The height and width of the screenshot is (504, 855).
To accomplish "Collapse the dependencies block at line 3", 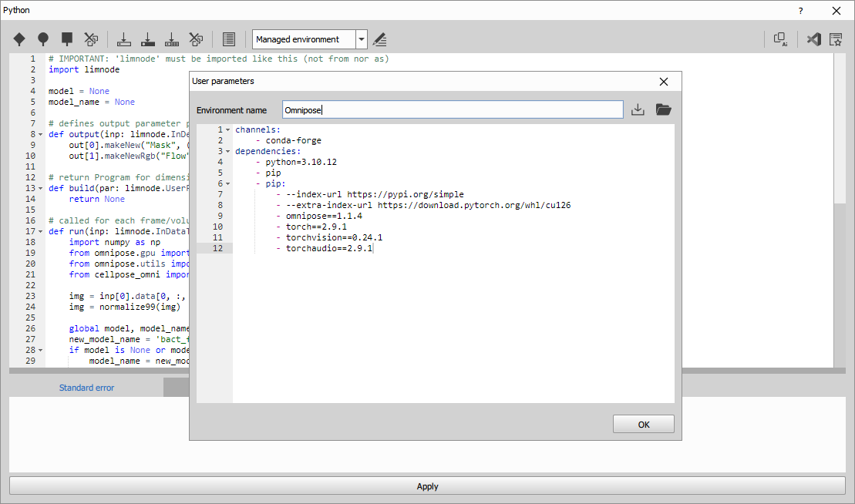I will 227,152.
